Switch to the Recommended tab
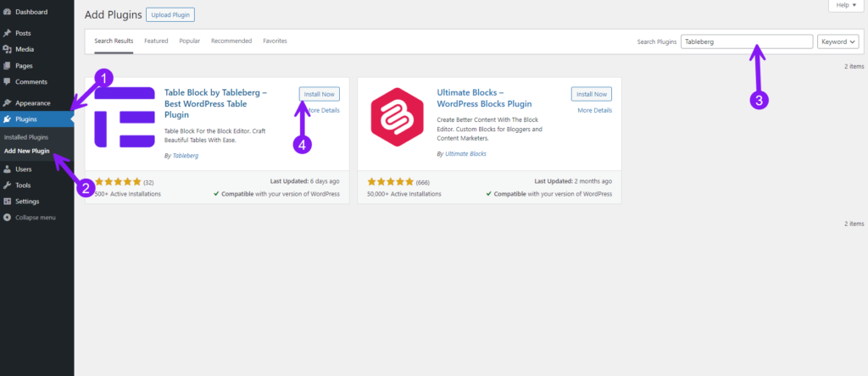 pos(231,41)
